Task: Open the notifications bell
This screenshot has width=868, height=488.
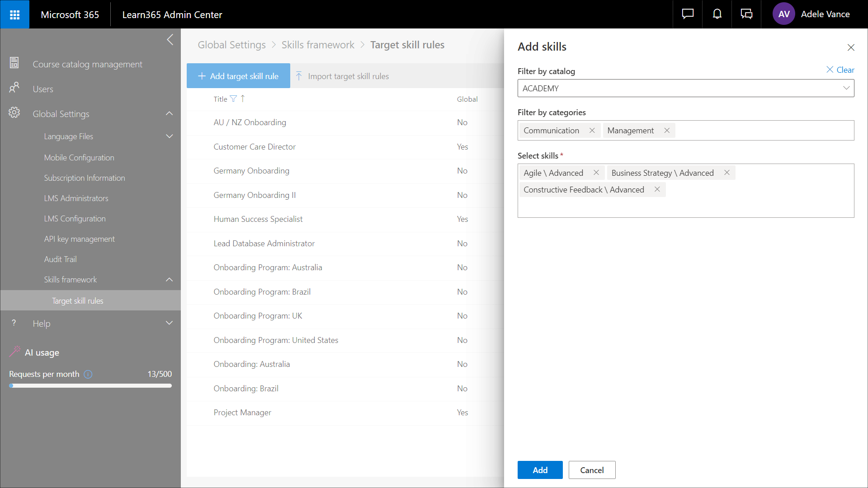Action: 717,14
